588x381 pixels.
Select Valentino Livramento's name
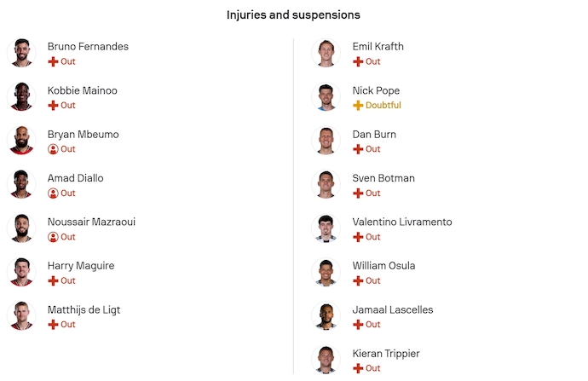(402, 222)
